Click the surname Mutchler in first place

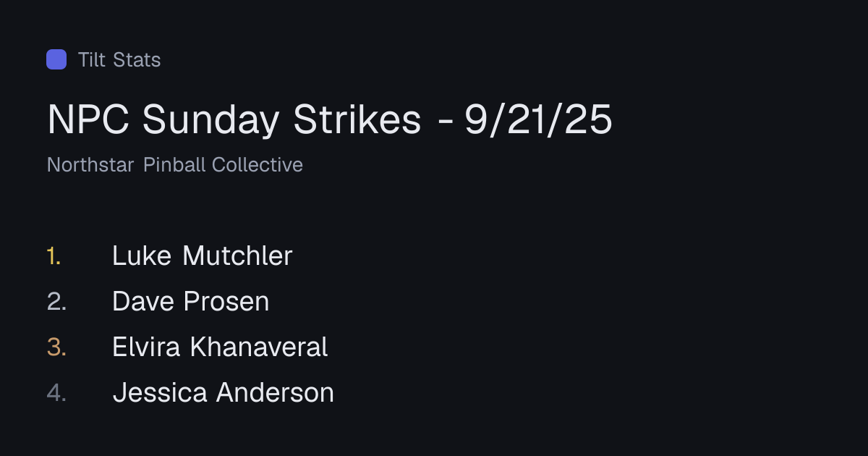[x=237, y=256]
